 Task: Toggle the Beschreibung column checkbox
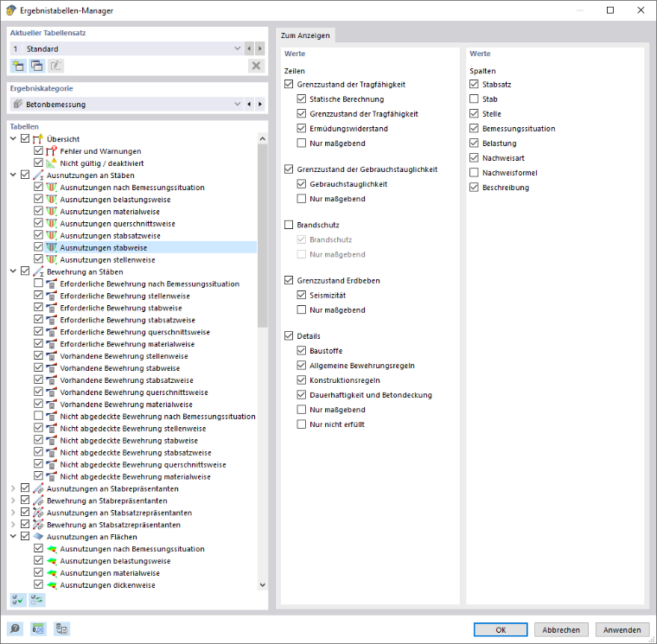(474, 187)
